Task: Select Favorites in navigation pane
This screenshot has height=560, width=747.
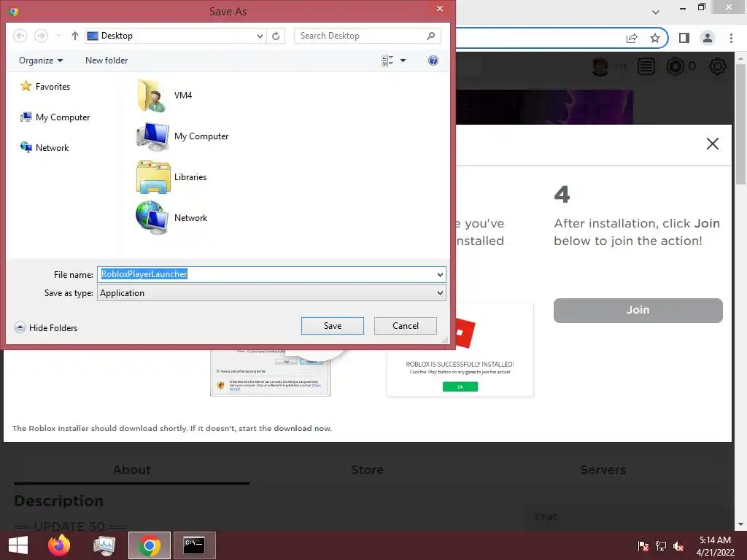Action: pyautogui.click(x=45, y=87)
